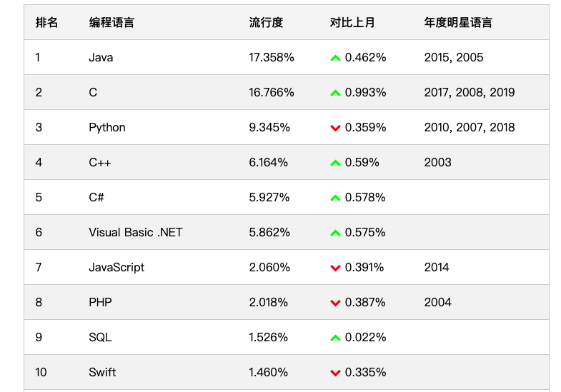Click the 年度明星语言 column header
The image size is (561, 392).
[x=457, y=22]
